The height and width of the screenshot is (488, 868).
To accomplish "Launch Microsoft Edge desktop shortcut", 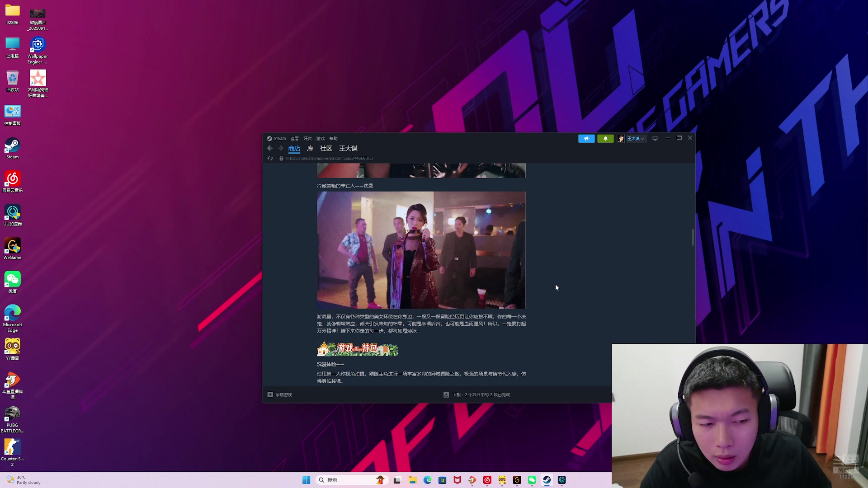I will (x=12, y=319).
